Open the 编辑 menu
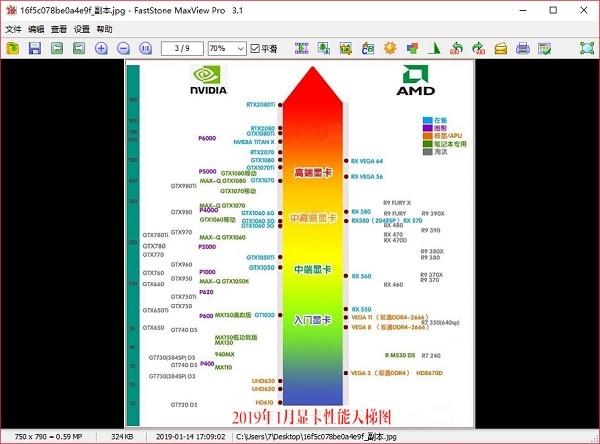This screenshot has height=444, width=600. [x=36, y=29]
